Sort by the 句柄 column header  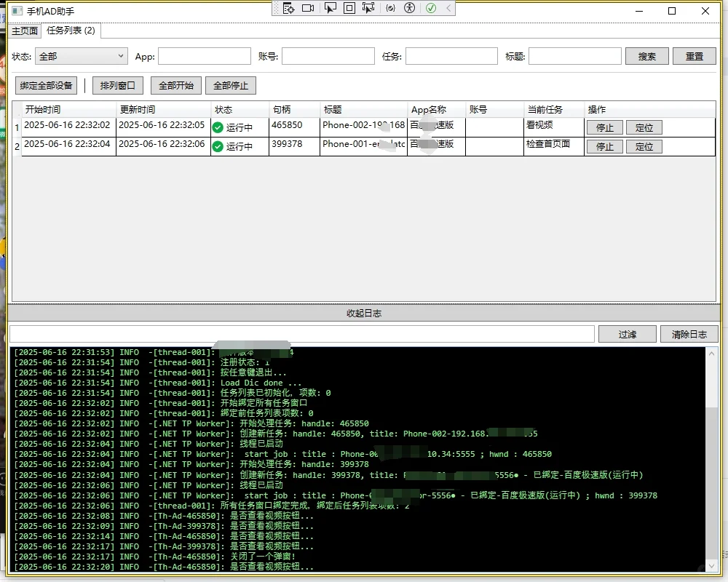(x=294, y=110)
